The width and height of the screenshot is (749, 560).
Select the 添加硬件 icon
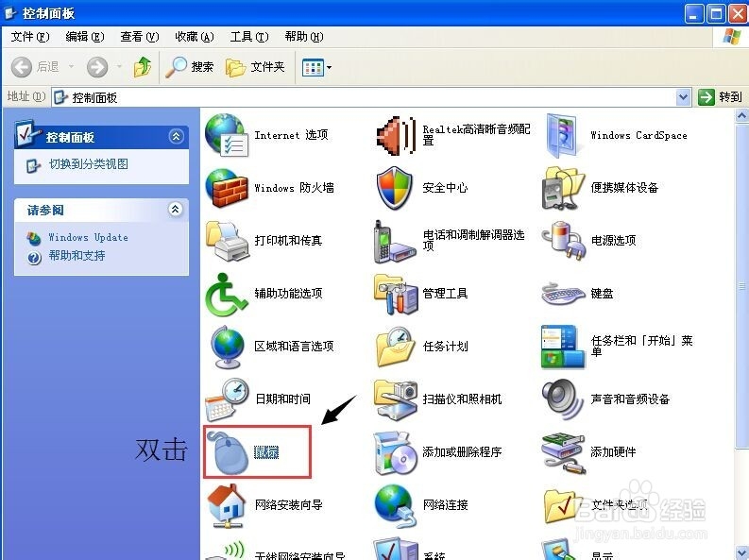point(563,452)
